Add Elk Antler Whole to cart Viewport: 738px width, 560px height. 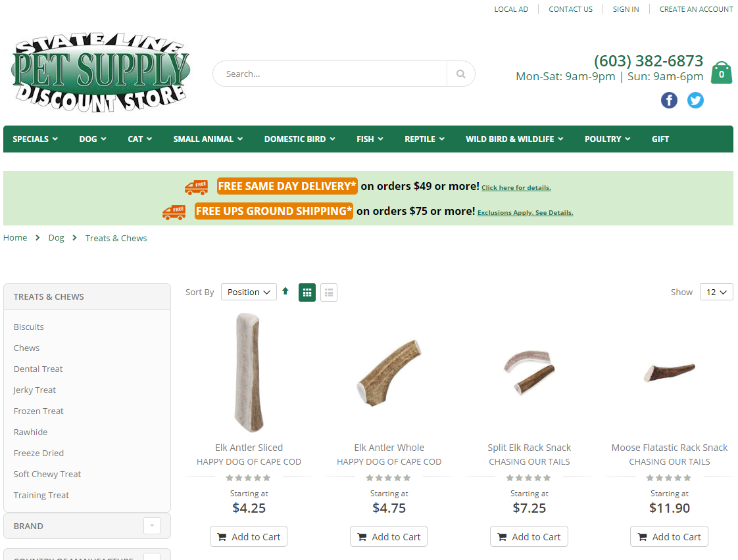389,536
